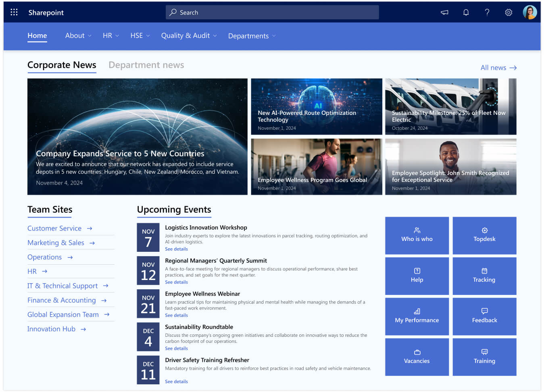Open the Training tile
544x392 pixels.
(x=484, y=357)
